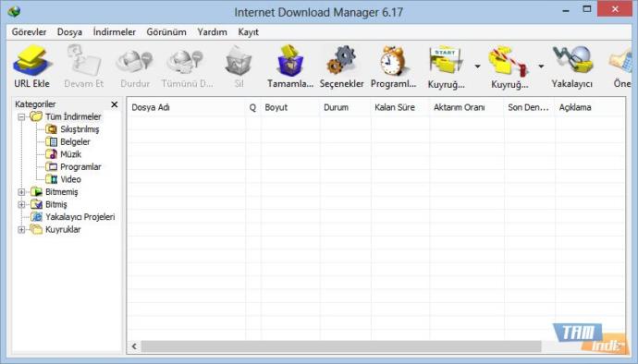The width and height of the screenshot is (638, 364).
Task: Click the Bitmiş folder icon
Action: 36,204
